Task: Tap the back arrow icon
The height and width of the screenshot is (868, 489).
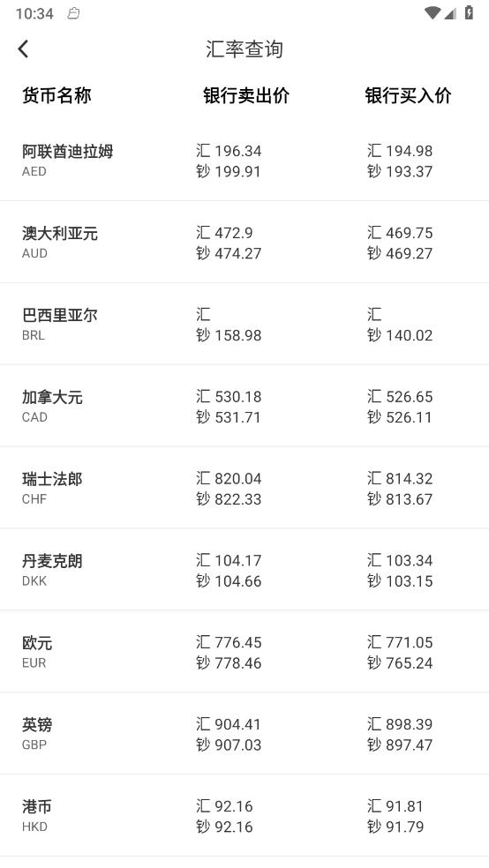Action: [x=23, y=49]
